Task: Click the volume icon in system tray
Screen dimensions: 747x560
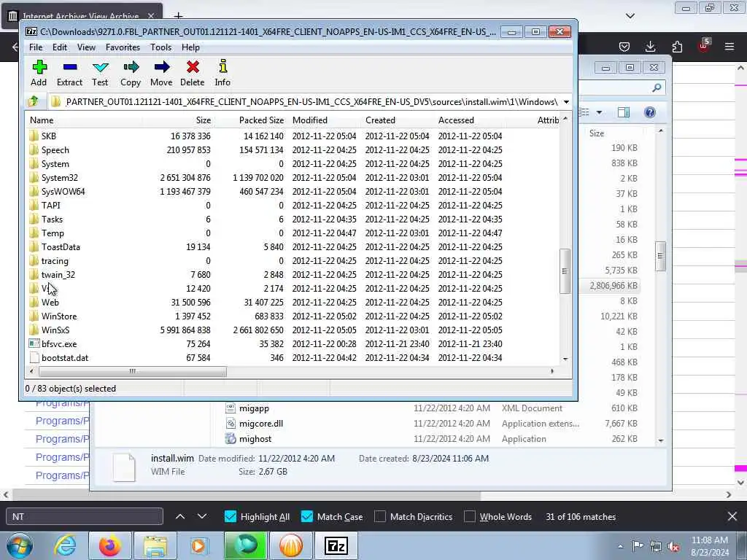Action: click(673, 546)
